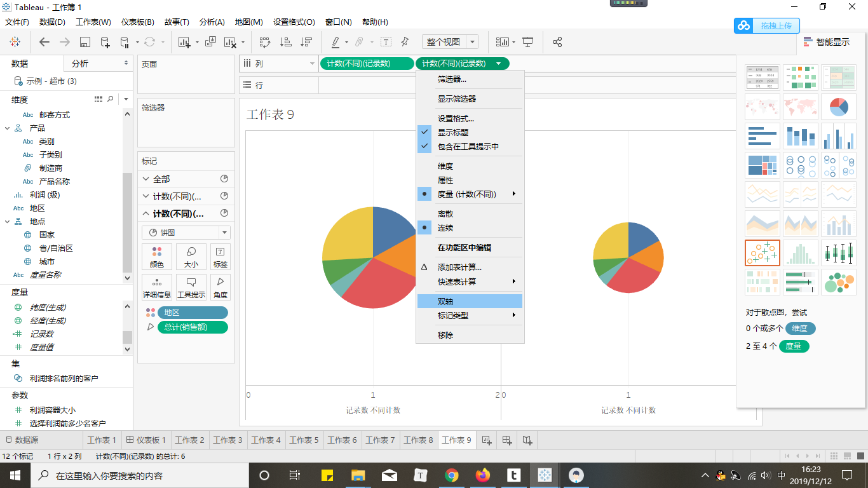Viewport: 868px width, 488px height.
Task: Open Chrome from the Windows taskbar
Action: 452,475
